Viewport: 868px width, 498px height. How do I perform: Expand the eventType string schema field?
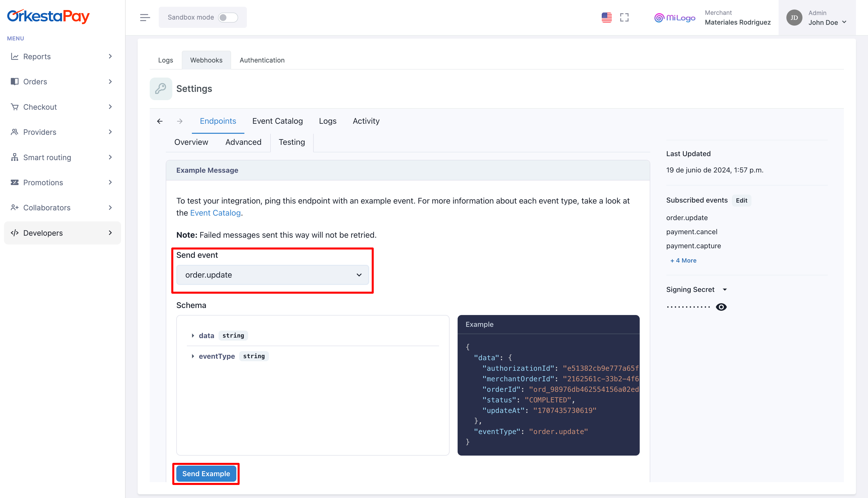(x=192, y=356)
